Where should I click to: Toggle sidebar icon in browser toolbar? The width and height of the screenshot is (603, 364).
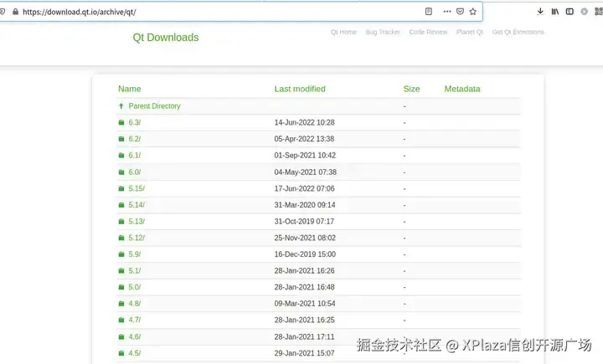coord(569,12)
